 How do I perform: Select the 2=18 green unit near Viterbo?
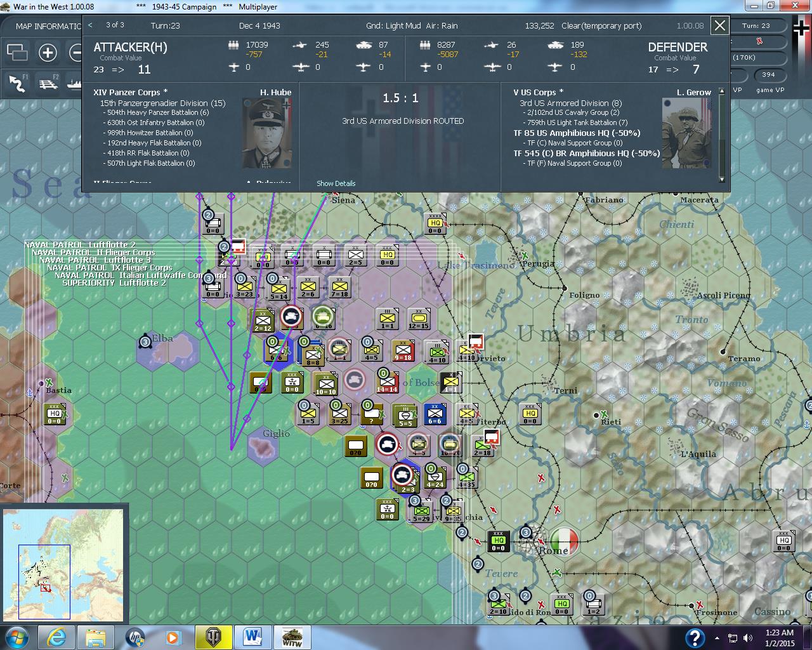tap(483, 446)
